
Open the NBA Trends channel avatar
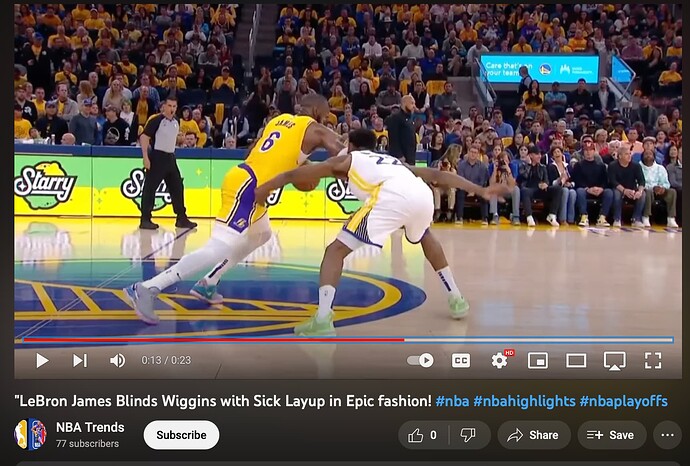30,434
